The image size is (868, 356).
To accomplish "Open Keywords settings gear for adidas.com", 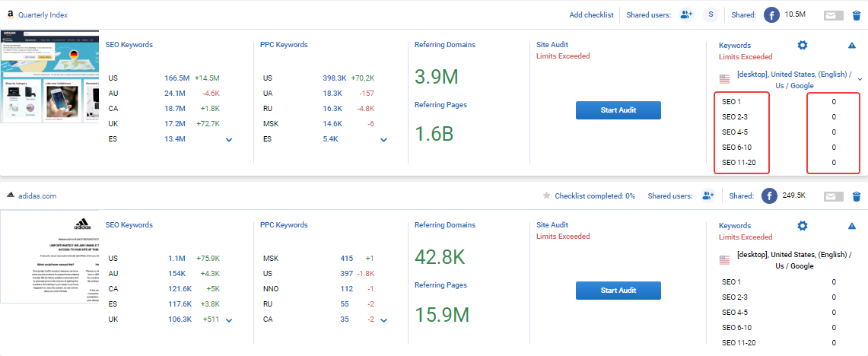I will (802, 225).
